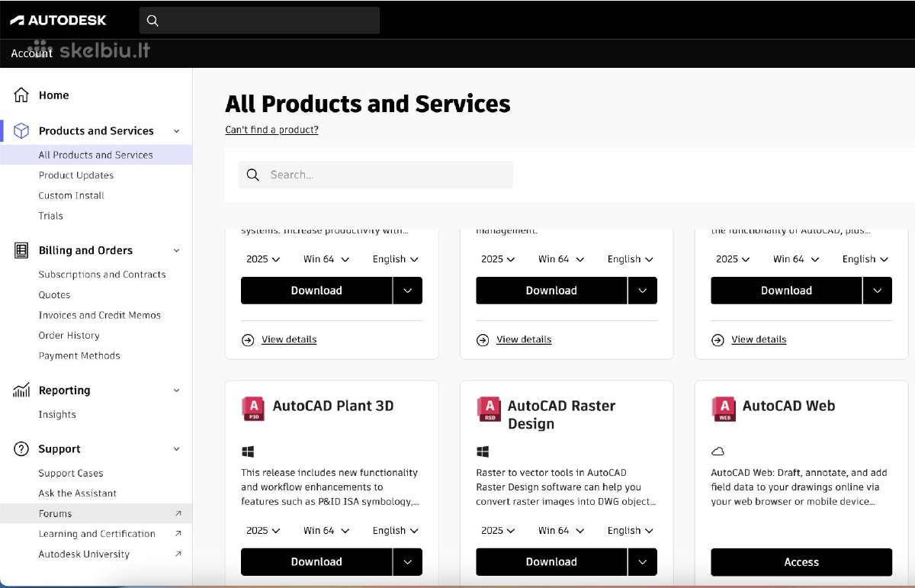Image resolution: width=915 pixels, height=588 pixels.
Task: Open Home in the sidebar
Action: click(54, 95)
